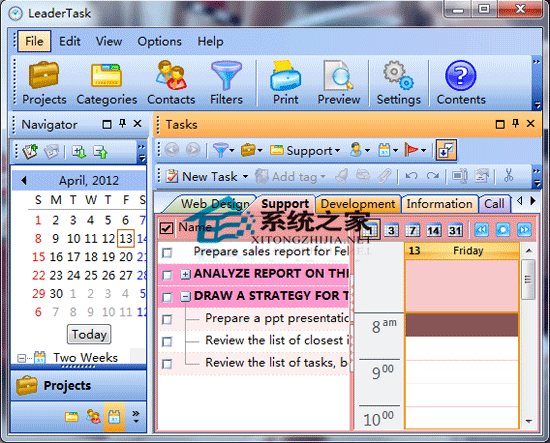Check the 'Review the list of tasks' checkbox
This screenshot has width=550, height=443.
tap(167, 364)
